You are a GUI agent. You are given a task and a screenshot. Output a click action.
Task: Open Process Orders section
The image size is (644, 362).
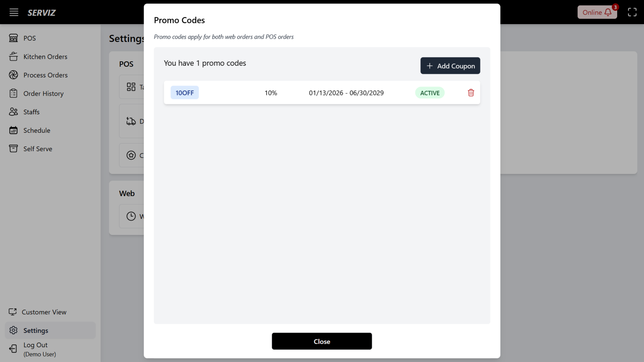pyautogui.click(x=45, y=75)
